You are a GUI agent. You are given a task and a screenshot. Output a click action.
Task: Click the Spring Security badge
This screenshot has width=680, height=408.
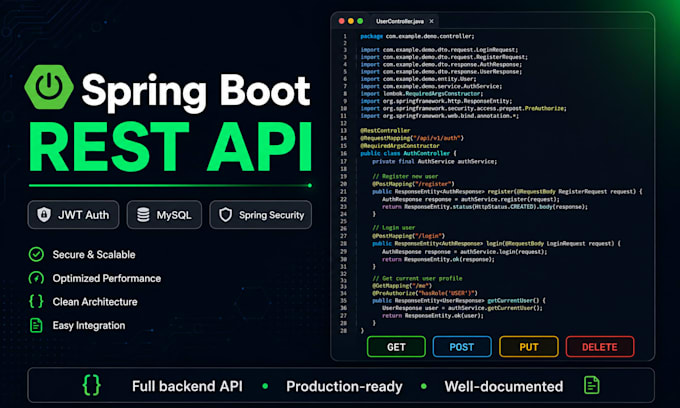click(x=261, y=215)
